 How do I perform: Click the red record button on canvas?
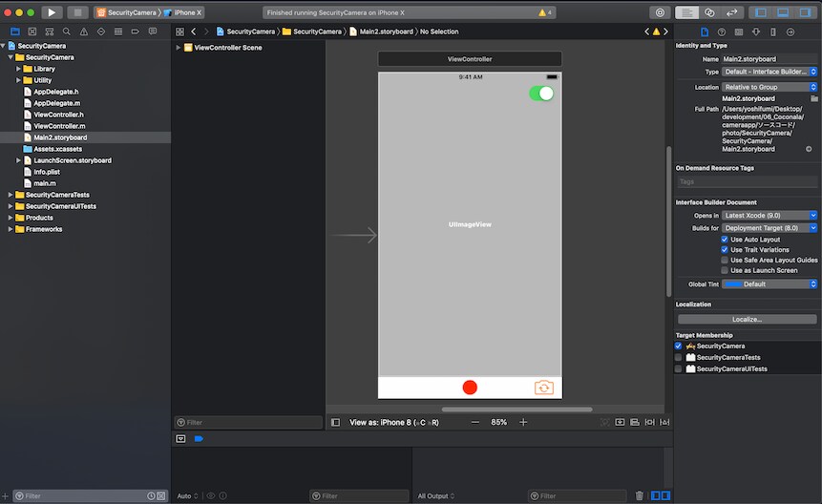click(x=470, y=388)
